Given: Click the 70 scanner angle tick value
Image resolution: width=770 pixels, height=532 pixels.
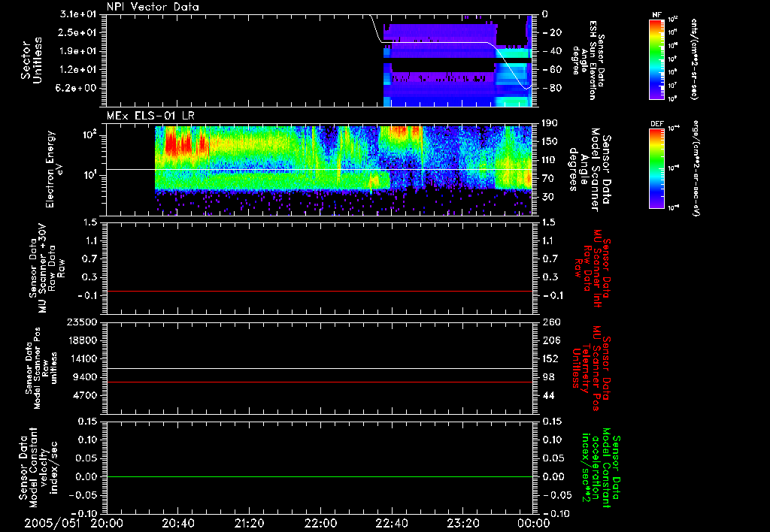Looking at the screenshot, I should [547, 179].
